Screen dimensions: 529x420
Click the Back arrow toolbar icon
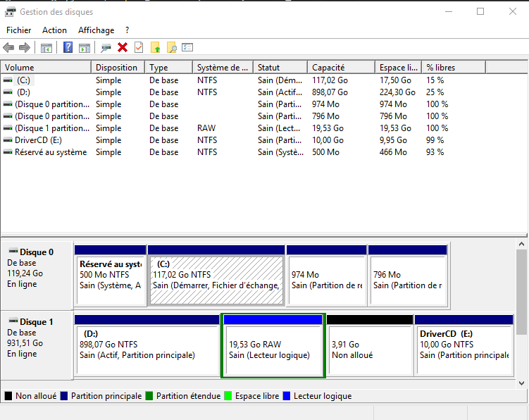tap(8, 48)
